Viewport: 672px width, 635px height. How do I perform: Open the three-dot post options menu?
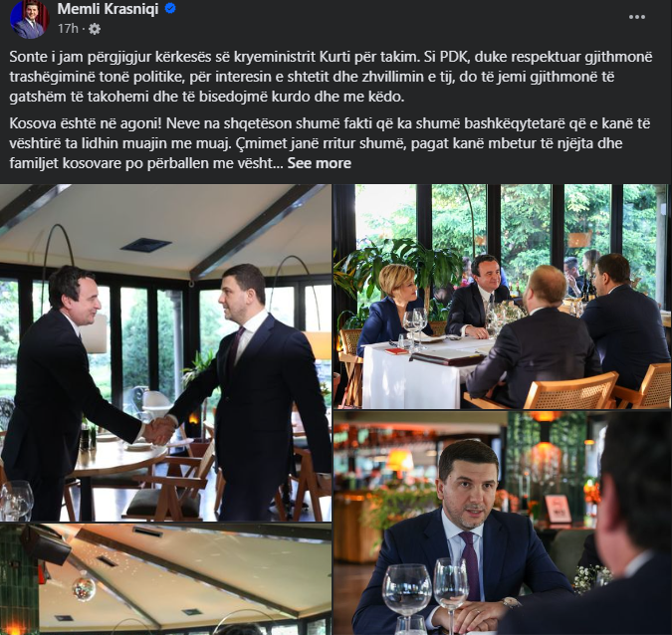pos(637,17)
